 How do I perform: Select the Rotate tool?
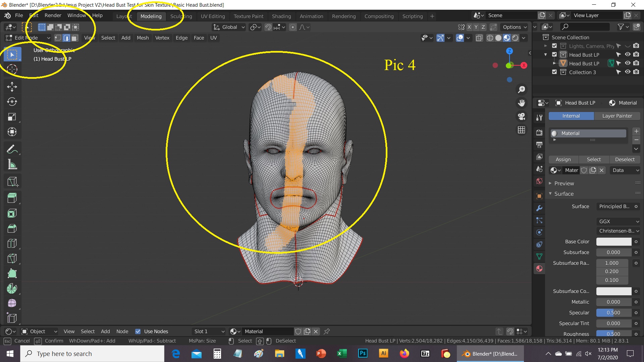(x=12, y=102)
